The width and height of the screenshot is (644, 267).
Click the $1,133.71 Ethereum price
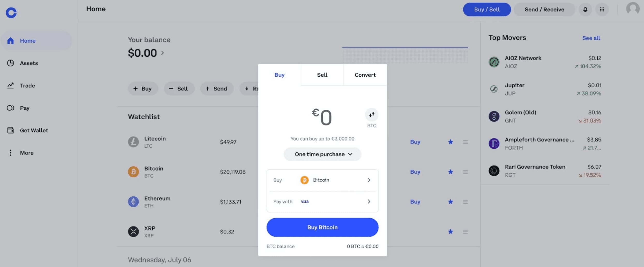[x=230, y=202]
